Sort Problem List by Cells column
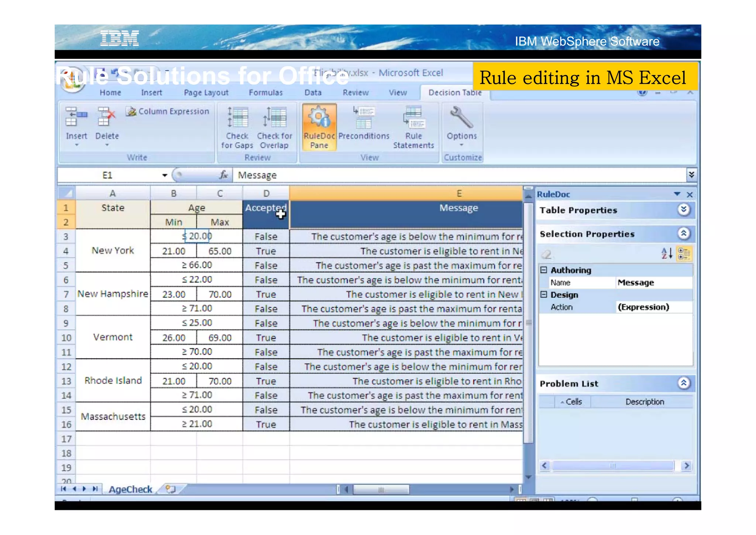Image resolution: width=756 pixels, height=535 pixels. click(572, 402)
